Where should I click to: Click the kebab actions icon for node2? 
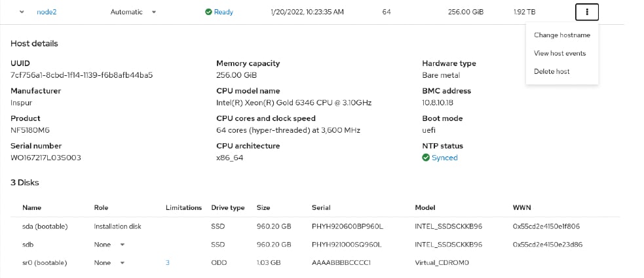tap(587, 12)
